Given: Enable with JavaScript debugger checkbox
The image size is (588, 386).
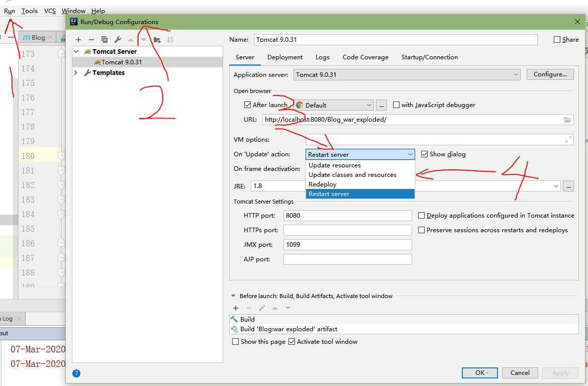Looking at the screenshot, I should [x=397, y=105].
